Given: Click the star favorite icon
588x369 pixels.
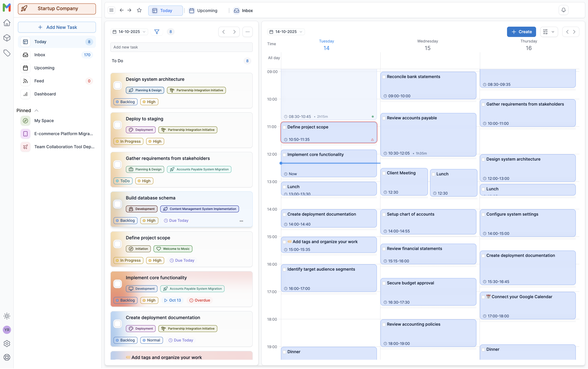Looking at the screenshot, I should [139, 10].
